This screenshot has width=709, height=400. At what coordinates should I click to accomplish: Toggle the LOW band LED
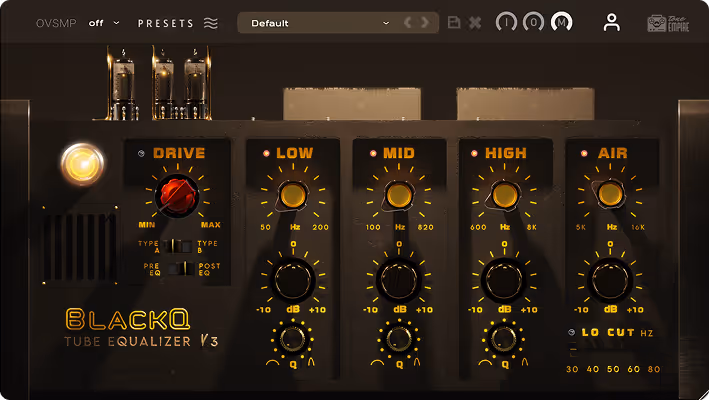[266, 154]
